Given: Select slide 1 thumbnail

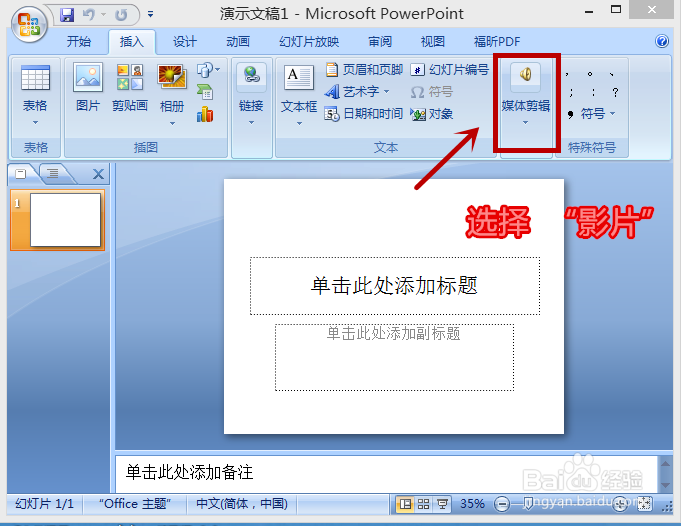Looking at the screenshot, I should [x=57, y=220].
